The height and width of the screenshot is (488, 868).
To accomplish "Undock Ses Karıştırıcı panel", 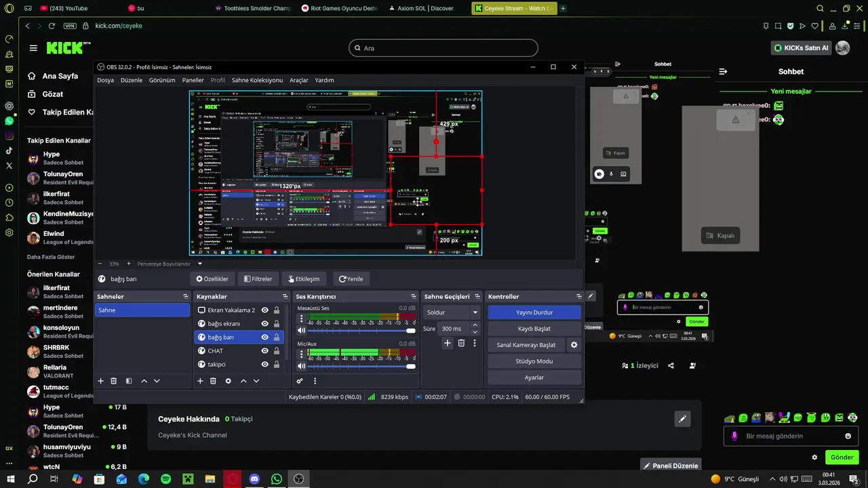I will point(413,297).
